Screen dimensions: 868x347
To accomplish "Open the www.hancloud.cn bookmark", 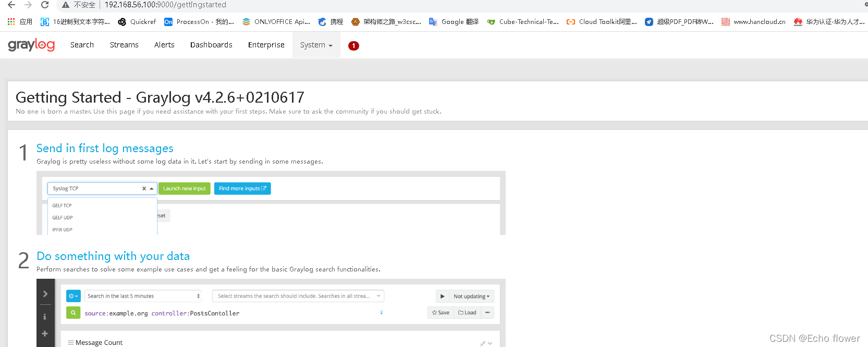I will pyautogui.click(x=753, y=21).
